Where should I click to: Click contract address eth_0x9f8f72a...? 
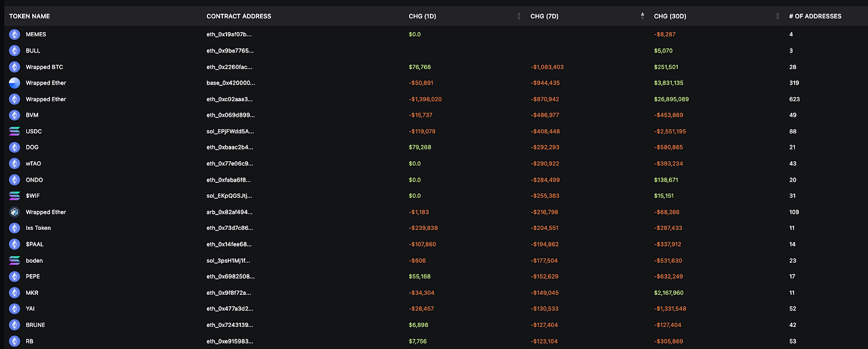point(230,293)
